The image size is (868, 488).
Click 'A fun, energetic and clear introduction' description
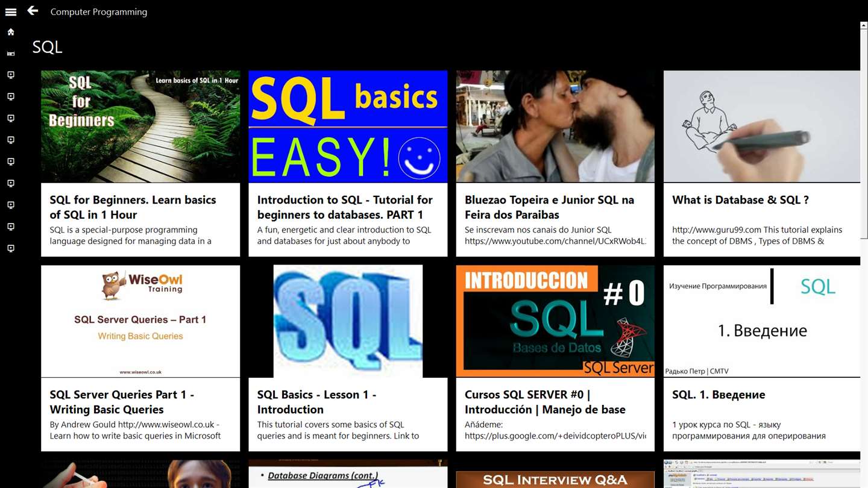click(344, 236)
